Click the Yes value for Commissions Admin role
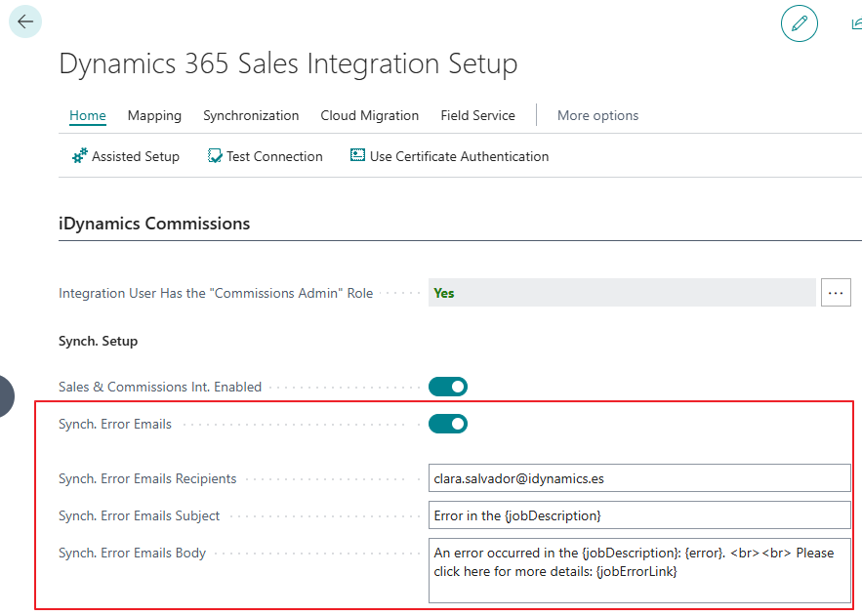The height and width of the screenshot is (616, 862). point(622,293)
